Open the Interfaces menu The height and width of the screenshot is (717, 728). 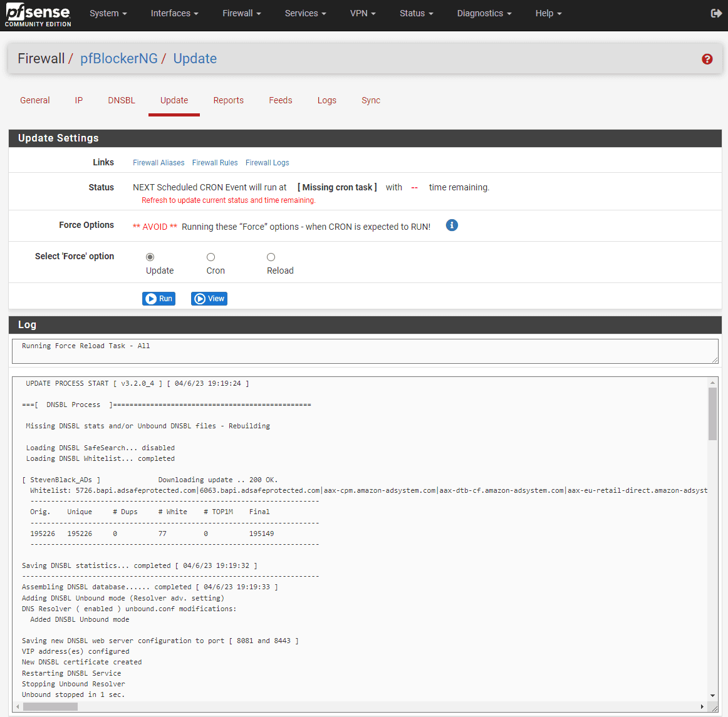pyautogui.click(x=175, y=13)
